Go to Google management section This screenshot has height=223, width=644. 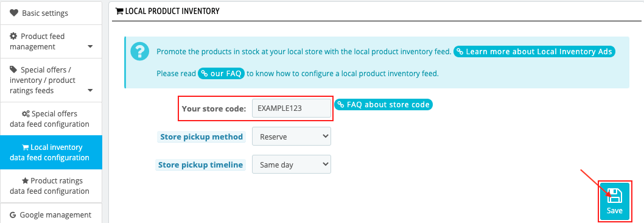(x=51, y=214)
